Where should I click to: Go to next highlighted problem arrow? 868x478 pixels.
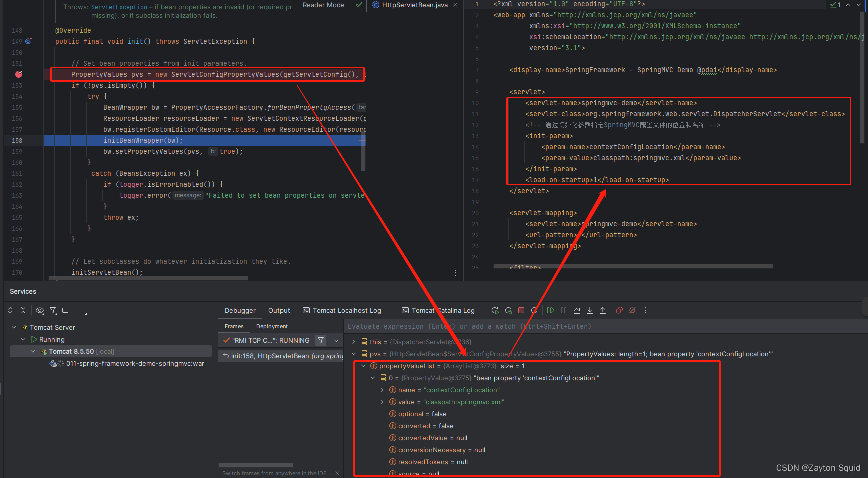pos(859,5)
